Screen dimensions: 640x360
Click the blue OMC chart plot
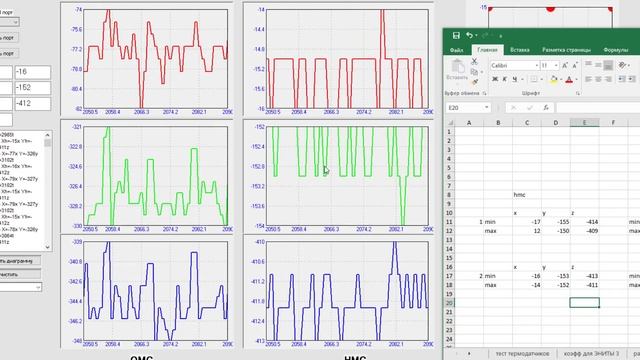point(156,291)
